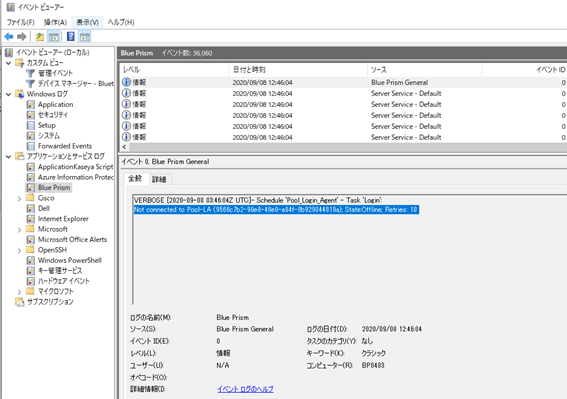Sort by the イベント ID column header
The image size is (567, 399).
coord(524,70)
